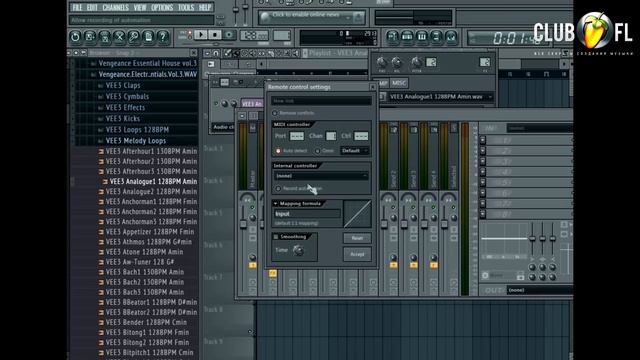Open the mixer view shortcut icon
The width and height of the screenshot is (640, 360).
pos(451,37)
